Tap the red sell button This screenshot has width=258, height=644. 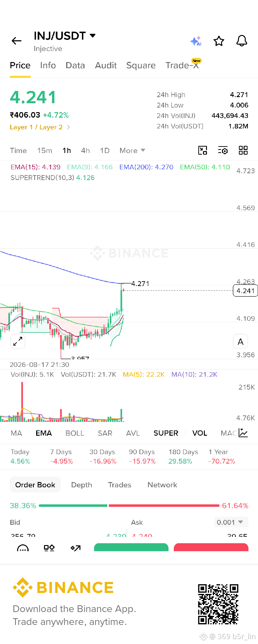tap(211, 548)
